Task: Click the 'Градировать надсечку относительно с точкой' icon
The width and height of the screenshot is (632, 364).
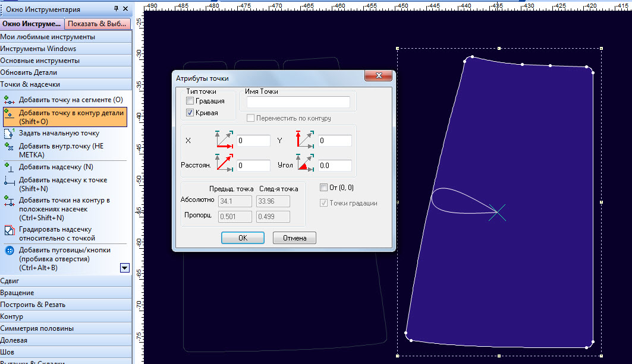Action: tap(10, 230)
